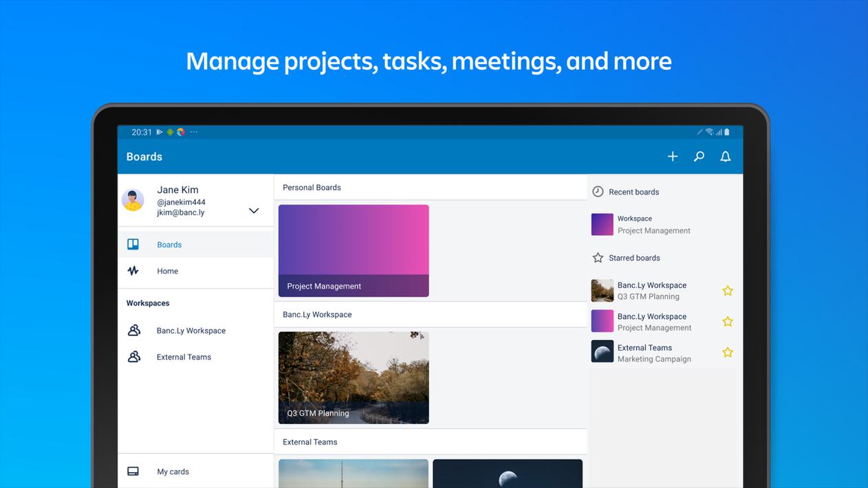
Task: Open starred Q3 GTM Planning board
Action: (664, 291)
